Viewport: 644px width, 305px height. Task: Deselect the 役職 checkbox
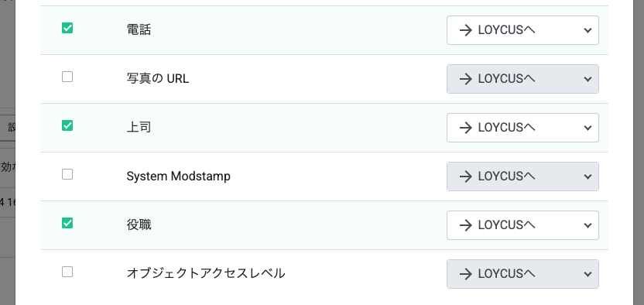coord(67,223)
